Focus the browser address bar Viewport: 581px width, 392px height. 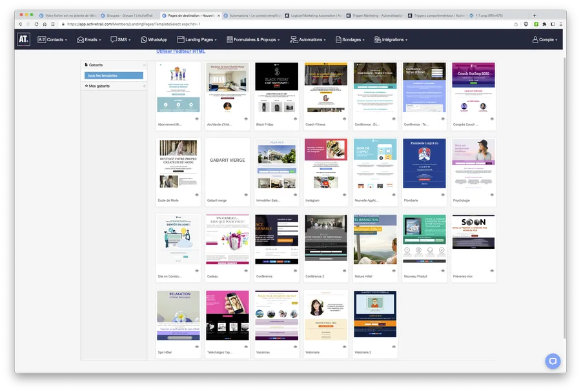(285, 24)
